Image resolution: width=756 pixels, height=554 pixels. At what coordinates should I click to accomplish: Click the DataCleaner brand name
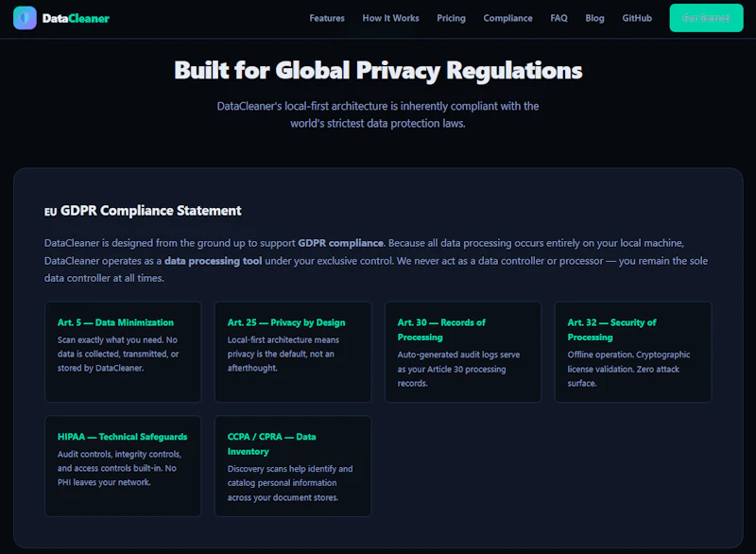pyautogui.click(x=76, y=18)
